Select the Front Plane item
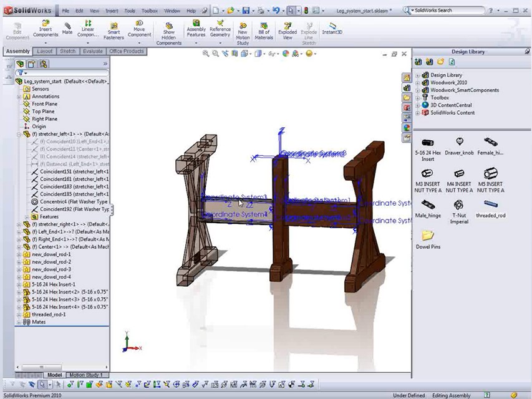 pos(44,104)
